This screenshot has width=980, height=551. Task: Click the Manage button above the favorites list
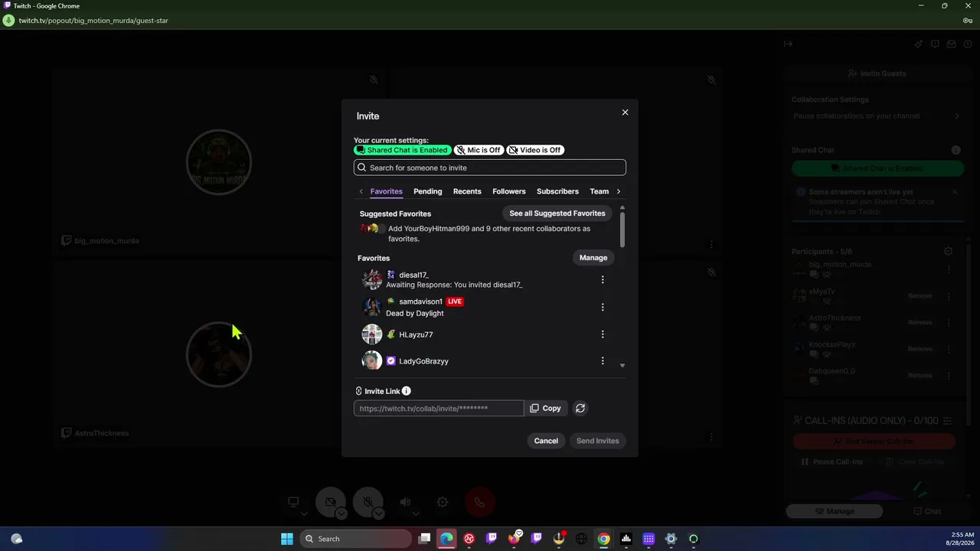[x=593, y=258]
